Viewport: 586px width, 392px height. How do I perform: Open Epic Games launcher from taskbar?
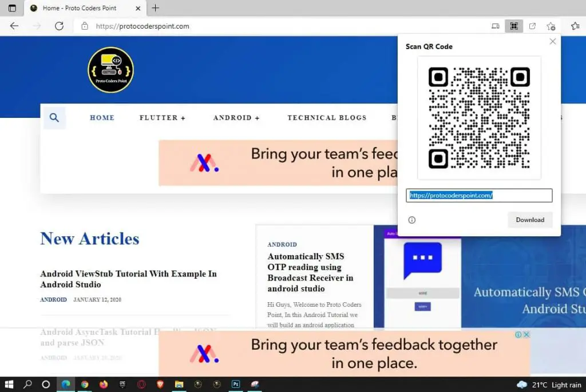pyautogui.click(x=122, y=384)
